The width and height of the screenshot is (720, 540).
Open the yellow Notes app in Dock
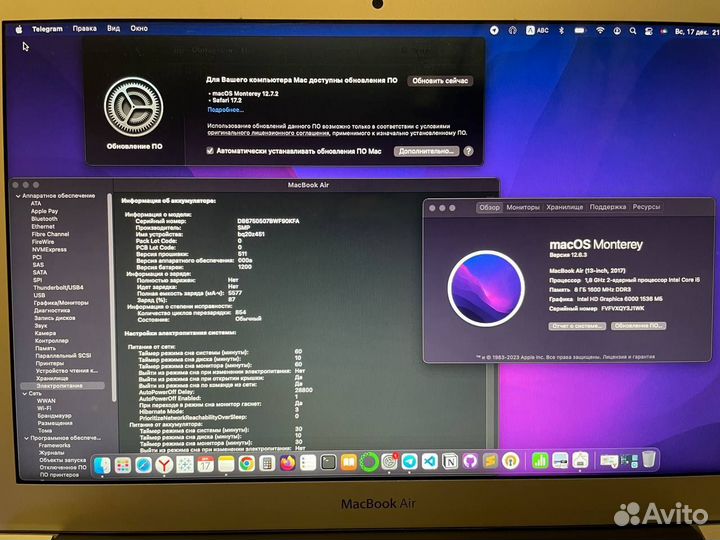click(226, 465)
